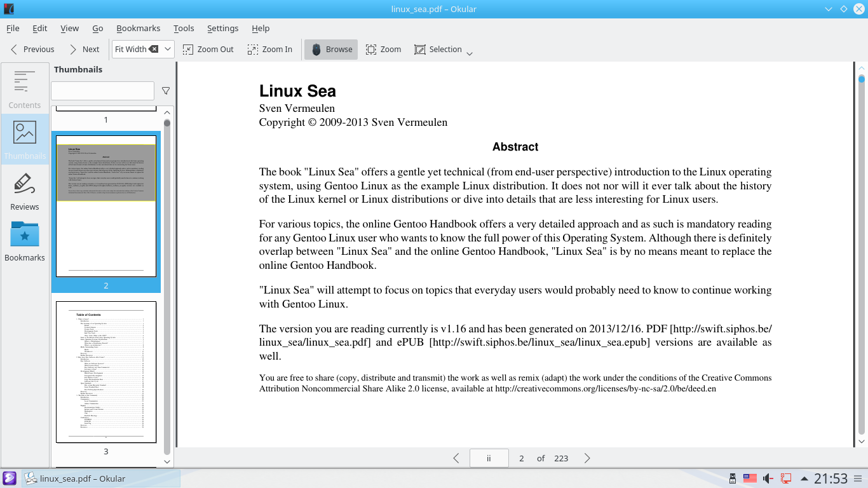Clear the Fit Width zoom field
The height and width of the screenshot is (488, 868).
click(x=154, y=49)
